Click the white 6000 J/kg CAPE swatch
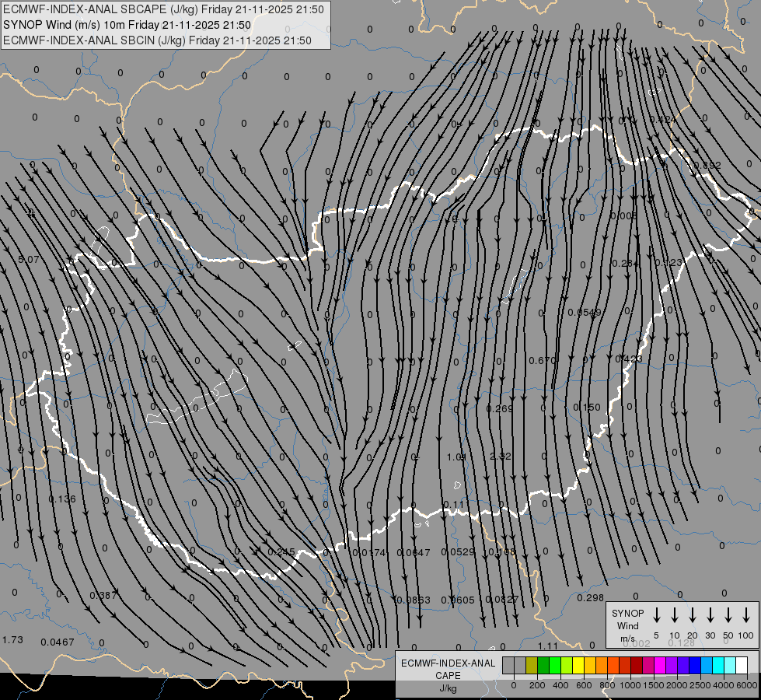 tap(742, 665)
